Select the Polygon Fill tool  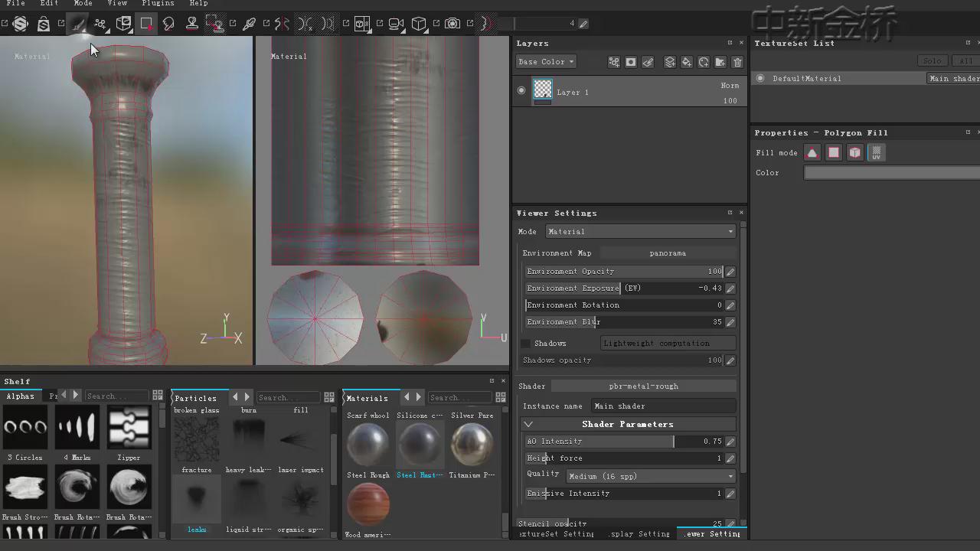[146, 24]
